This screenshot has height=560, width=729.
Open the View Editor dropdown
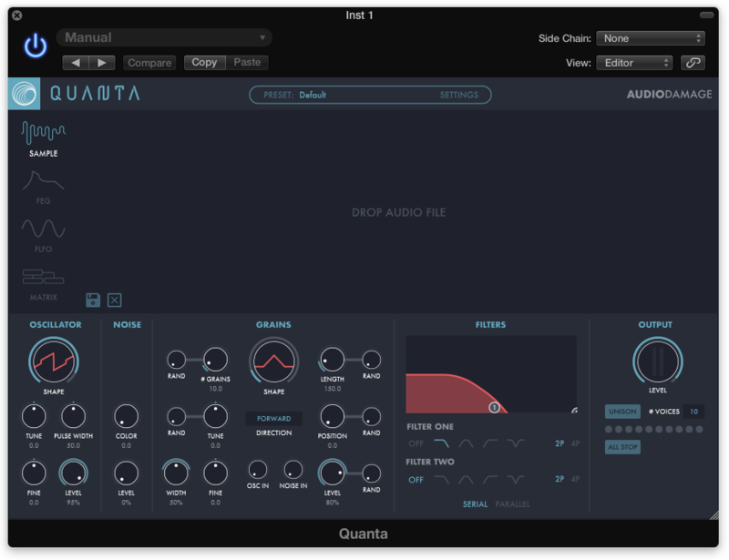[x=633, y=63]
